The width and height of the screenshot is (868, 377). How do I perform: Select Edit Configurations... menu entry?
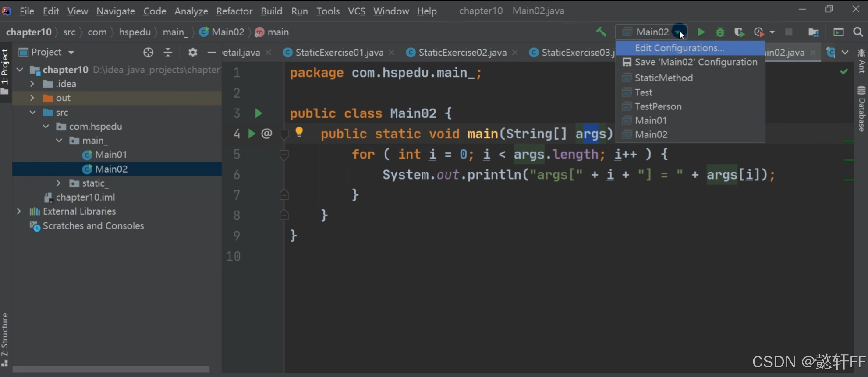[691, 48]
